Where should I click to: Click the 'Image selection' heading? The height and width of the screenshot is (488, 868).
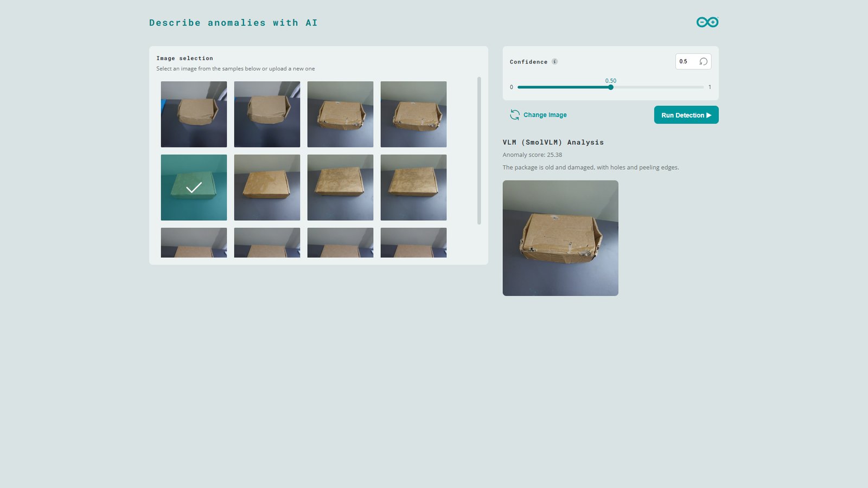click(184, 59)
